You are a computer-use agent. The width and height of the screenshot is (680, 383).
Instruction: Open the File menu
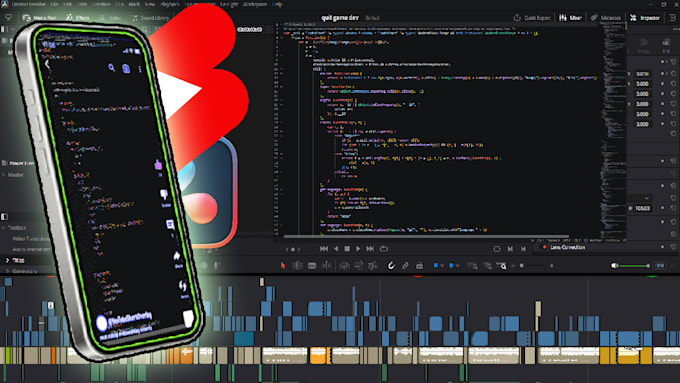[x=55, y=4]
